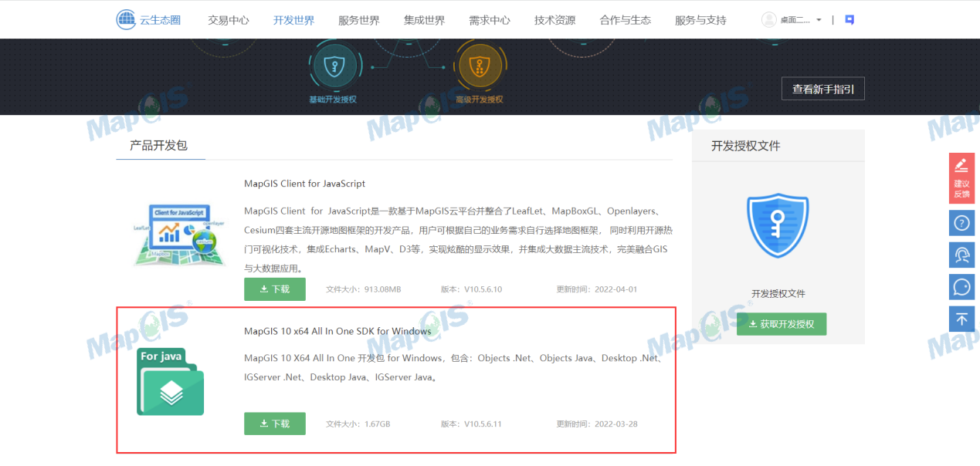Open the 建议反馈 sidebar icon

pyautogui.click(x=961, y=178)
